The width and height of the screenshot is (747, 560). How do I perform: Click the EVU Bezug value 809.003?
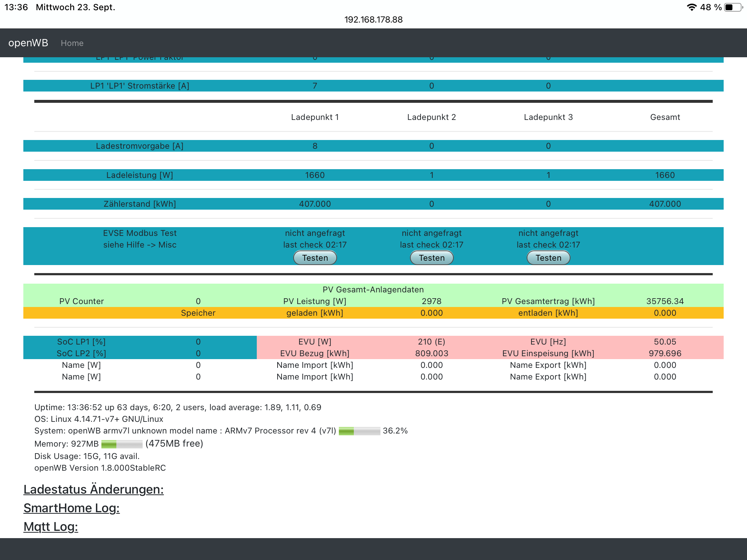(x=431, y=353)
